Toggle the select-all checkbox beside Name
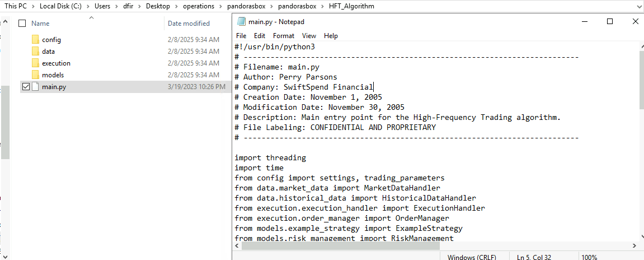The height and width of the screenshot is (260, 644). pos(22,24)
